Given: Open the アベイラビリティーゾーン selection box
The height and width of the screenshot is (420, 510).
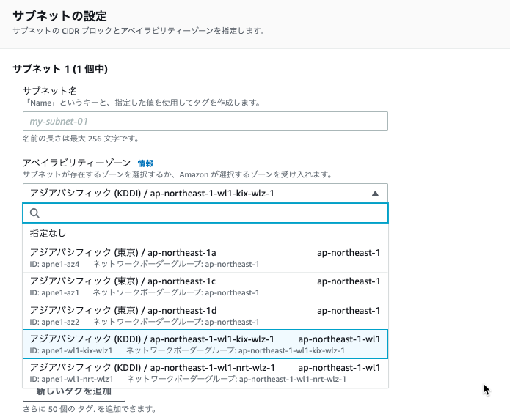Looking at the screenshot, I should click(205, 194).
